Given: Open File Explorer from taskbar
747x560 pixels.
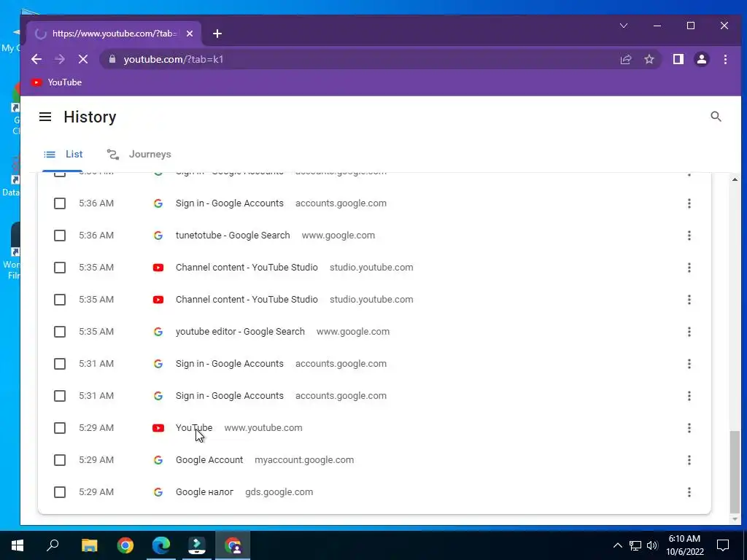Looking at the screenshot, I should (89, 545).
